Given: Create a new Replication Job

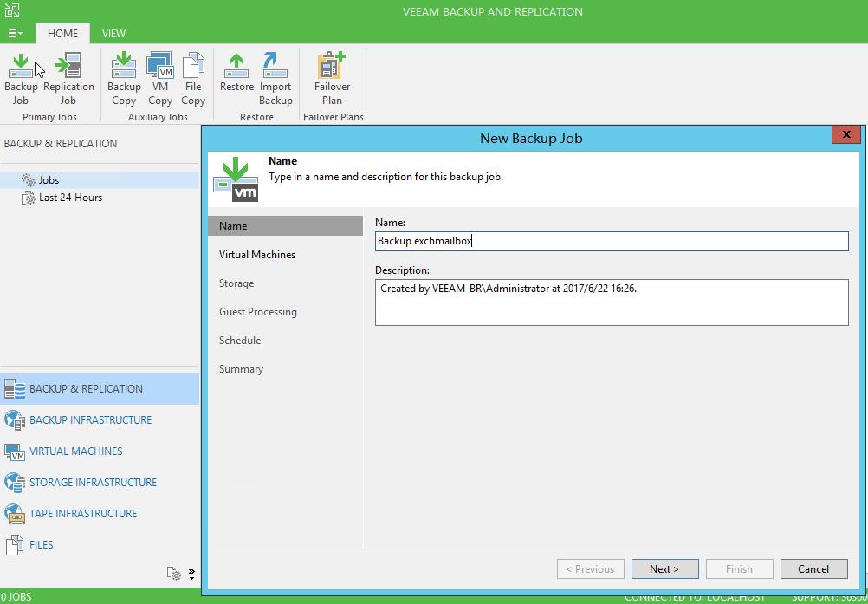Looking at the screenshot, I should click(x=68, y=79).
